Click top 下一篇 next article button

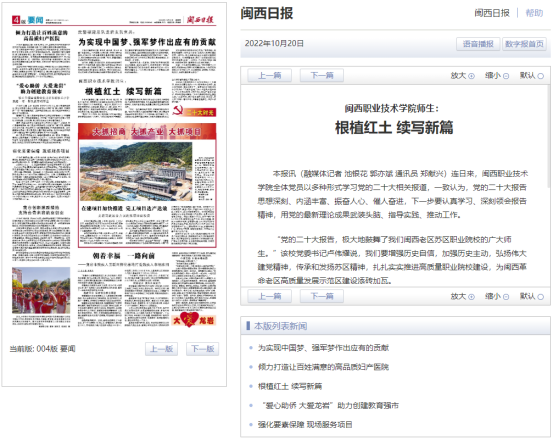[x=322, y=75]
